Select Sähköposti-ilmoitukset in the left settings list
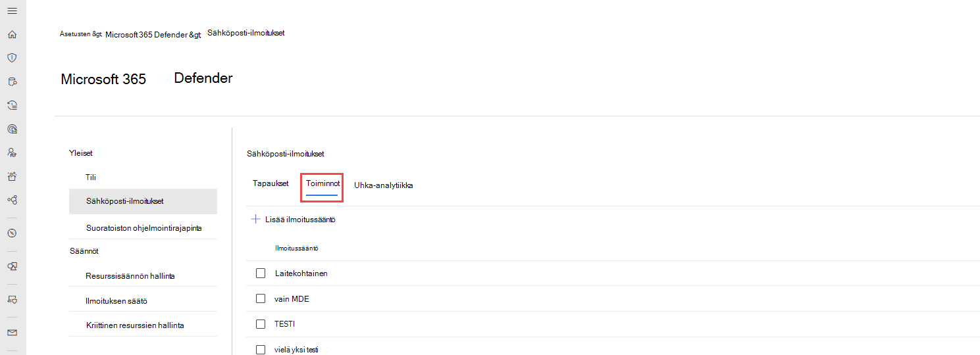Screen dimensions: 980x355 coord(143,201)
